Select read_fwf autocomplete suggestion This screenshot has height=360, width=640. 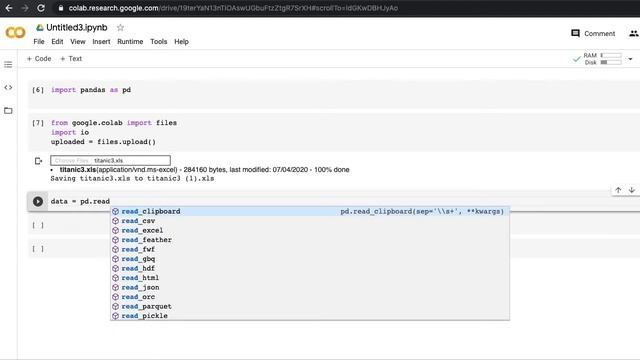click(x=310, y=249)
